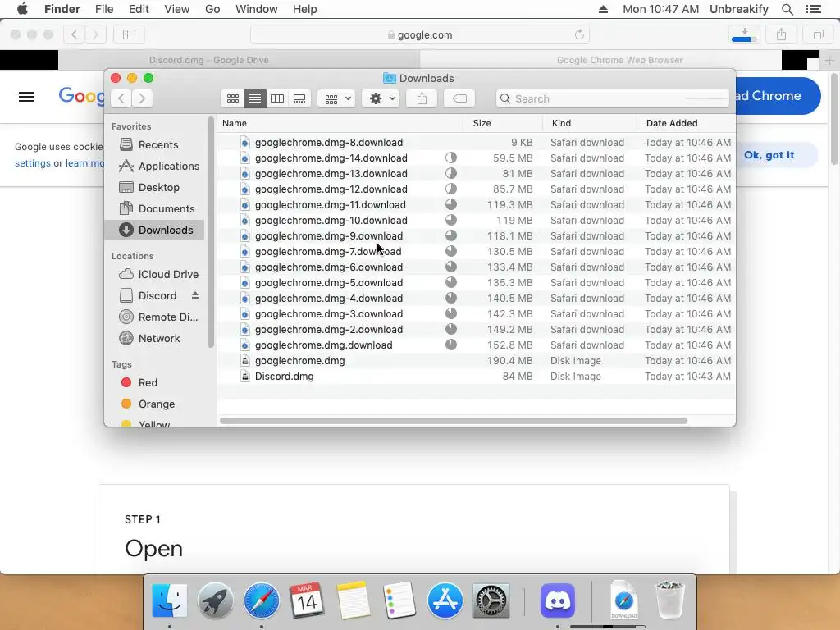
Task: Select Downloads in the Finder sidebar
Action: pos(155,230)
